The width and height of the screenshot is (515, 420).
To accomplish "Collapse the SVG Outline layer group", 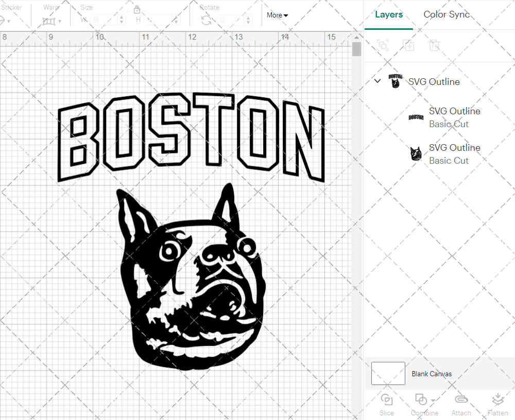I will pos(377,81).
